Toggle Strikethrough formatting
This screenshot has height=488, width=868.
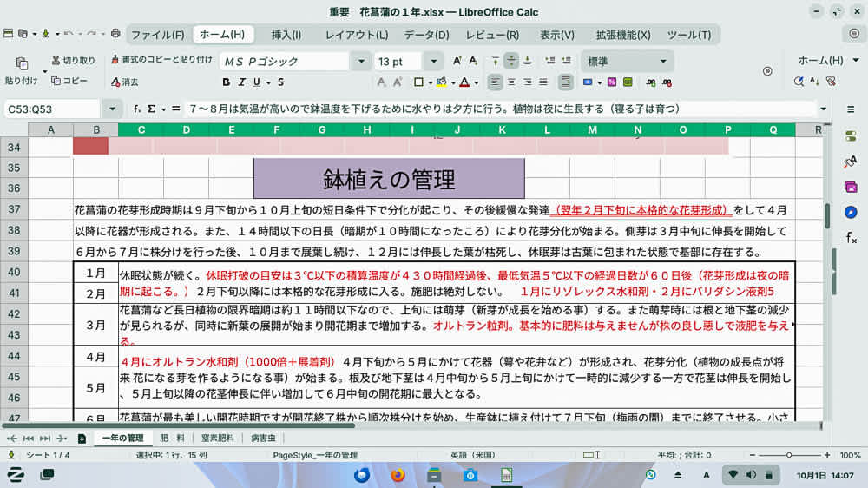[x=280, y=82]
